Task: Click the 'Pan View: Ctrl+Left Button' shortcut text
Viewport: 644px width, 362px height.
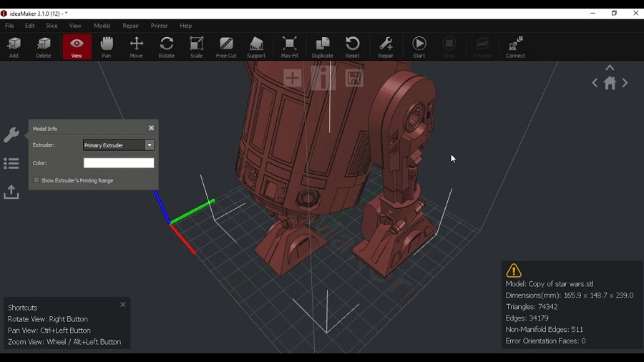Action: [49, 331]
